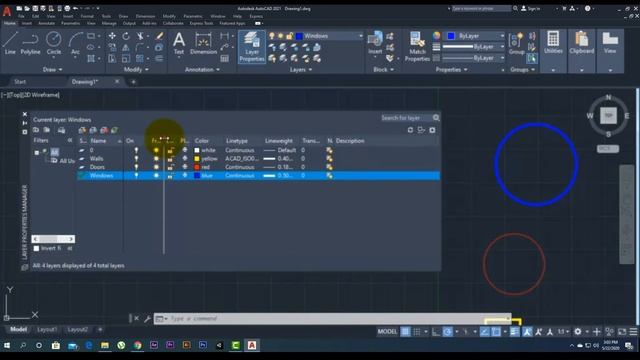Click Delete Layer icon in layer manager
This screenshot has width=640, height=360.
click(104, 130)
